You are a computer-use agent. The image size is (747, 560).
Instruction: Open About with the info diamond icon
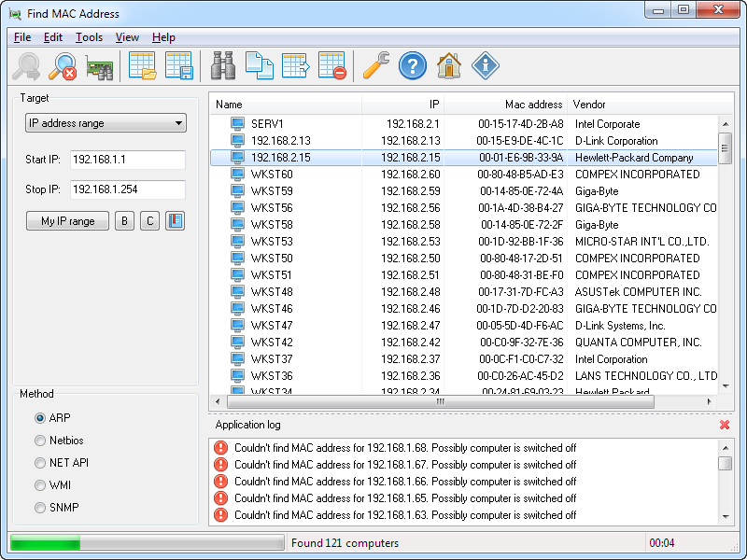(485, 65)
